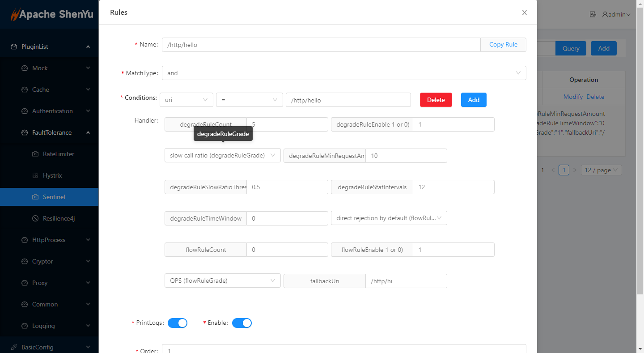Click the Common menu icon

coord(25,304)
